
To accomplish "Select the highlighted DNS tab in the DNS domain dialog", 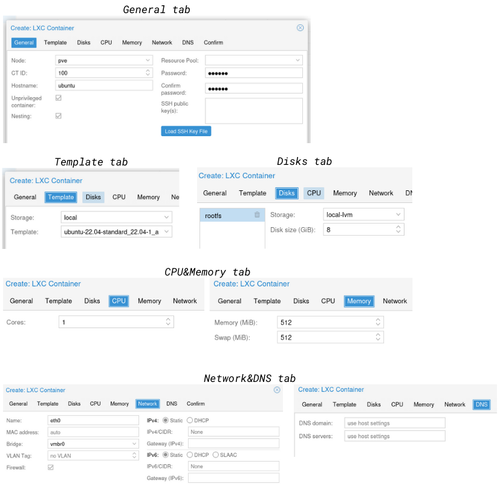I will coord(481,404).
